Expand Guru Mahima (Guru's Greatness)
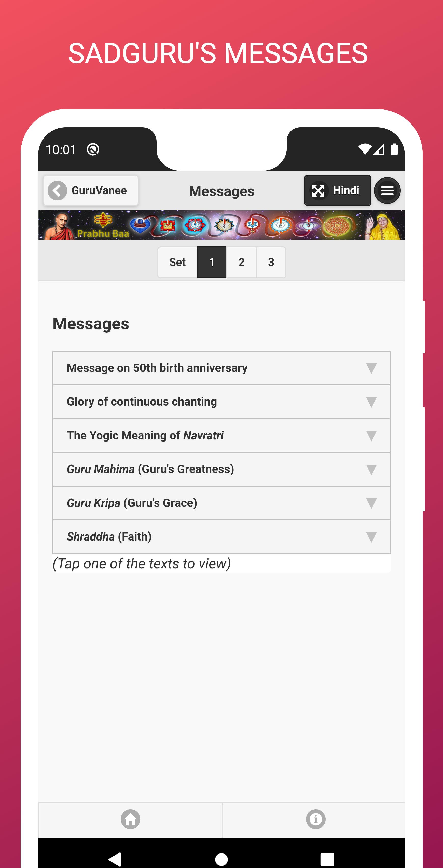Screen dimensions: 443x868 coord(222,469)
